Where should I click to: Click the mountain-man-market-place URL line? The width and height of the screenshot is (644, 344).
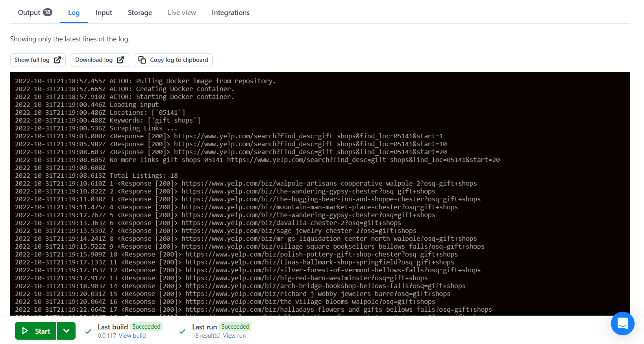[237, 207]
